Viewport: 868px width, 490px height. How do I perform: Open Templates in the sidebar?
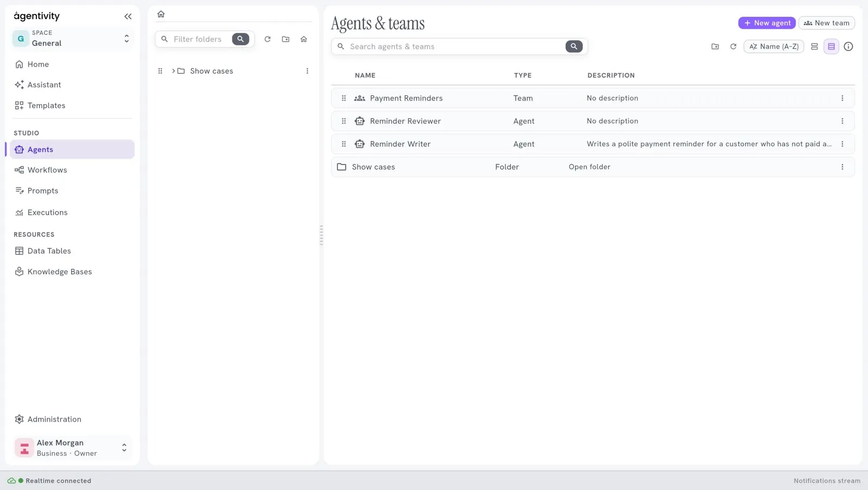[72, 105]
